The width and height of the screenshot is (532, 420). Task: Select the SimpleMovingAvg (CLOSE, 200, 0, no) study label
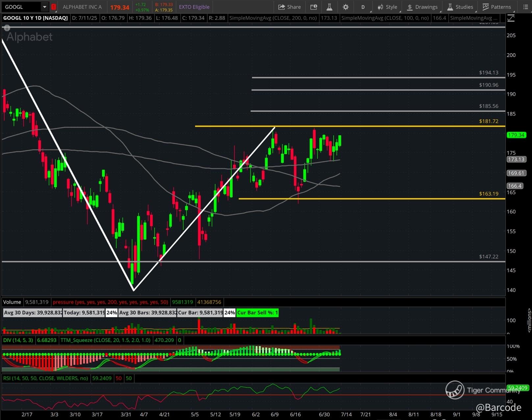pyautogui.click(x=273, y=18)
